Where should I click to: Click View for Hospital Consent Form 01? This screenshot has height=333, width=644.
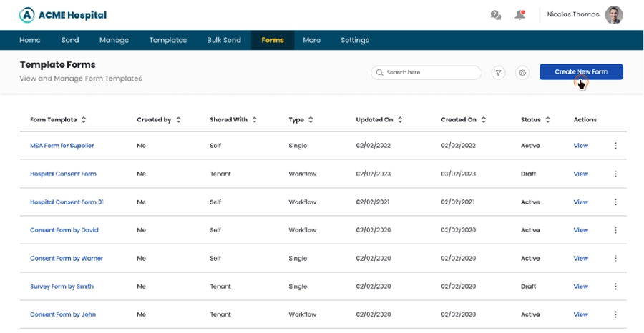tap(581, 202)
